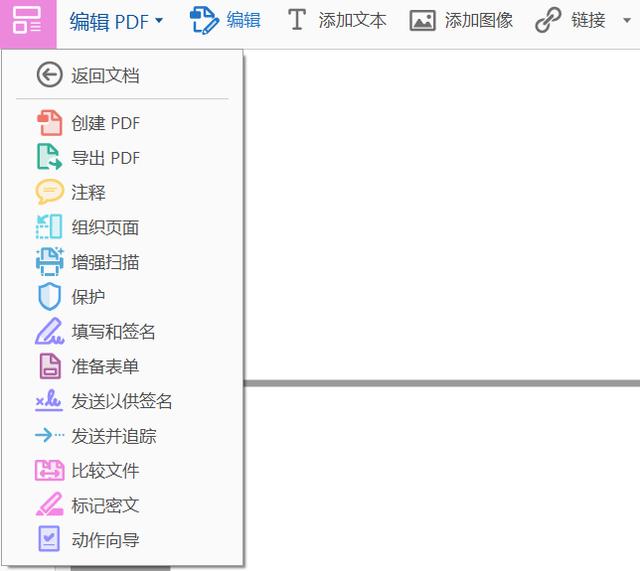Expand the 链接 dropdown arrow
This screenshot has height=571, width=640.
pyautogui.click(x=627, y=20)
